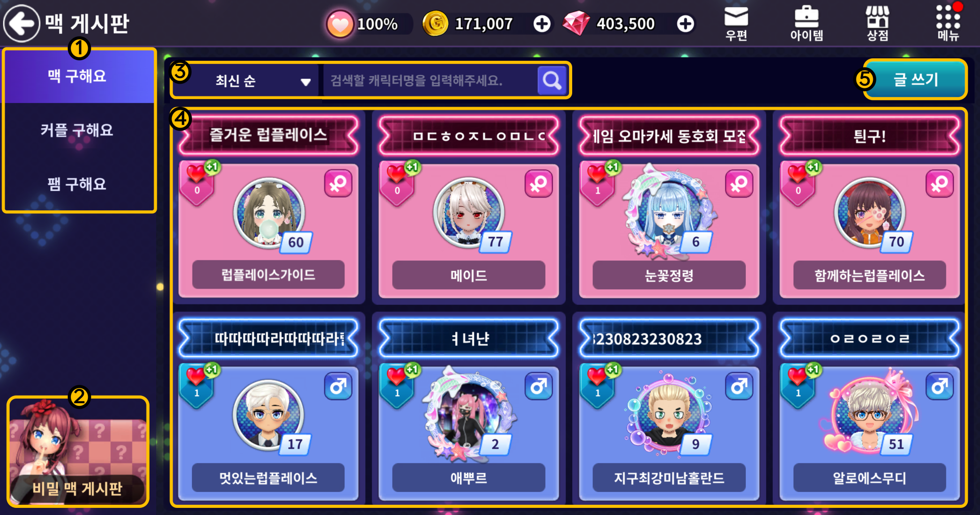980x515 pixels.
Task: Add gold with the plus icon
Action: click(x=542, y=23)
